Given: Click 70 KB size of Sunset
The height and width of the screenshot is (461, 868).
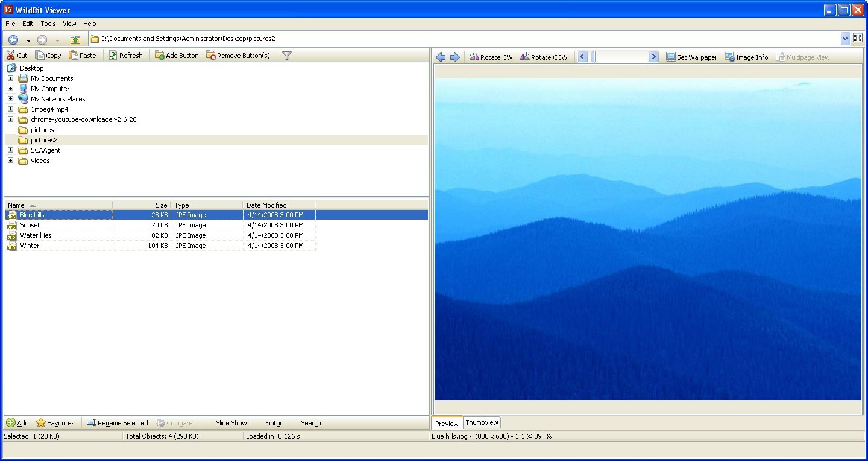Looking at the screenshot, I should (160, 225).
